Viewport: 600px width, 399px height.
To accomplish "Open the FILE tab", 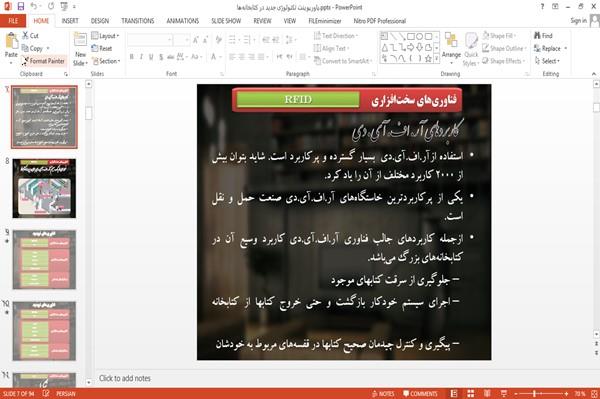I will [13, 21].
